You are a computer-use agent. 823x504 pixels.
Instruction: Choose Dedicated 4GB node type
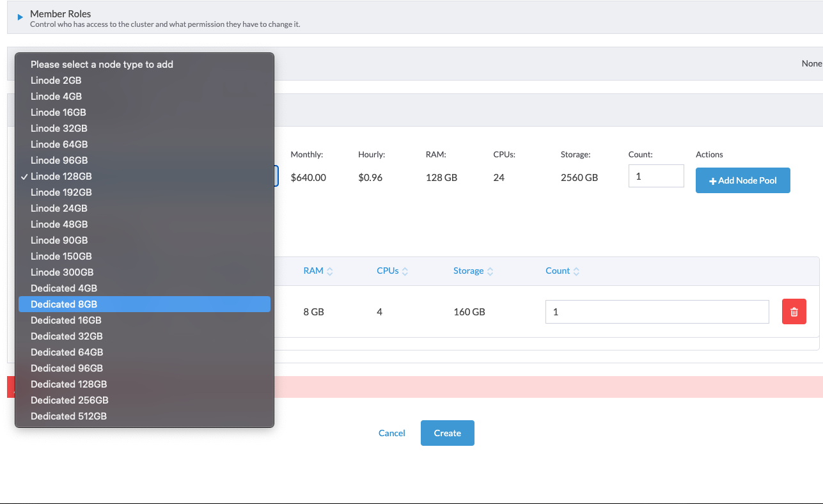click(x=145, y=288)
